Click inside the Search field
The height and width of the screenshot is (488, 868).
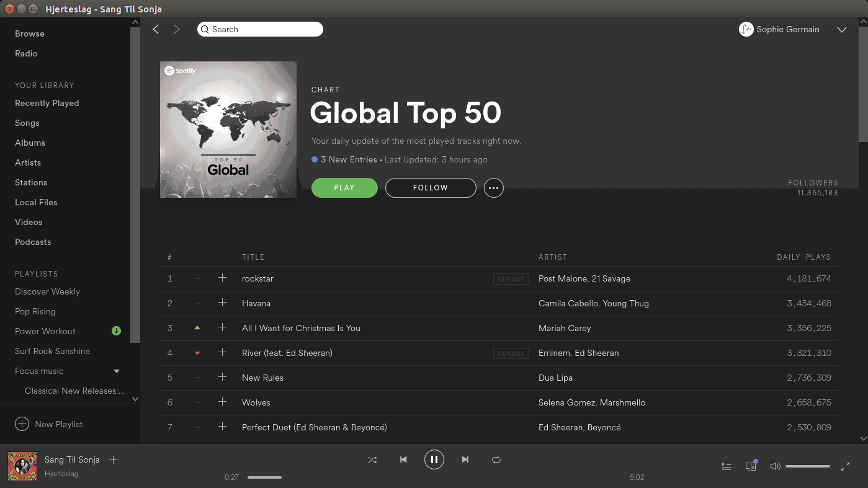pos(260,29)
